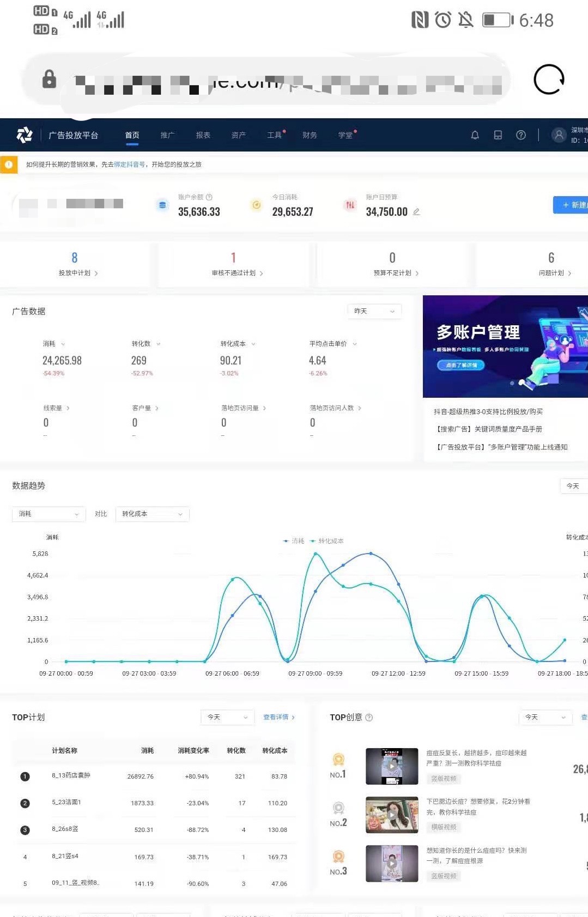Click the browser address bar

(x=267, y=80)
